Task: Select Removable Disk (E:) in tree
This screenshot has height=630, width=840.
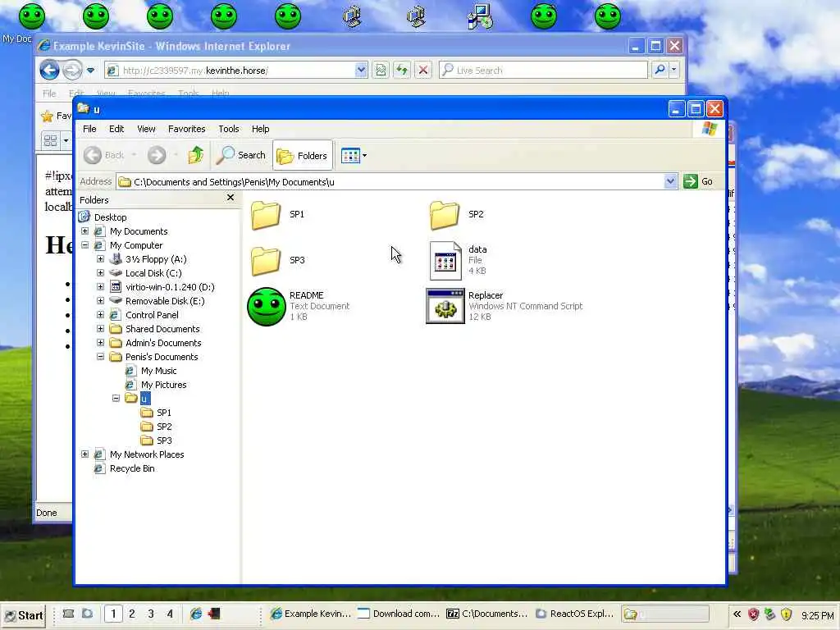Action: 165,301
